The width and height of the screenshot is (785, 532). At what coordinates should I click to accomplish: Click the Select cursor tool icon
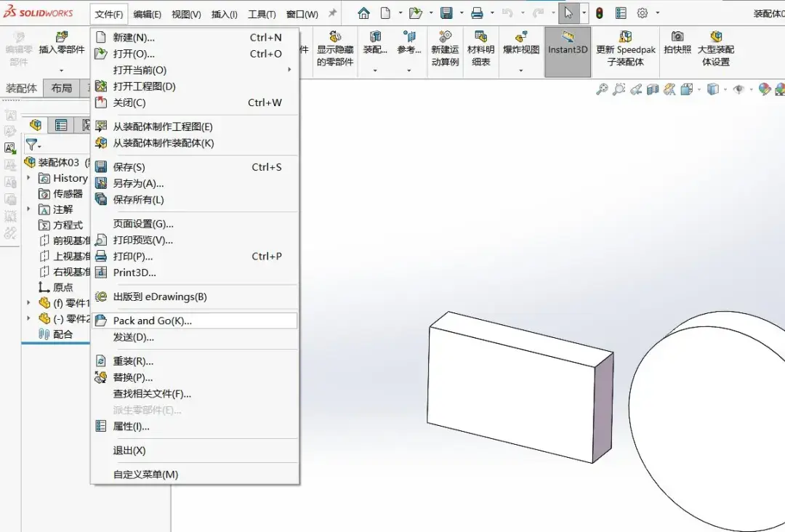click(x=568, y=14)
